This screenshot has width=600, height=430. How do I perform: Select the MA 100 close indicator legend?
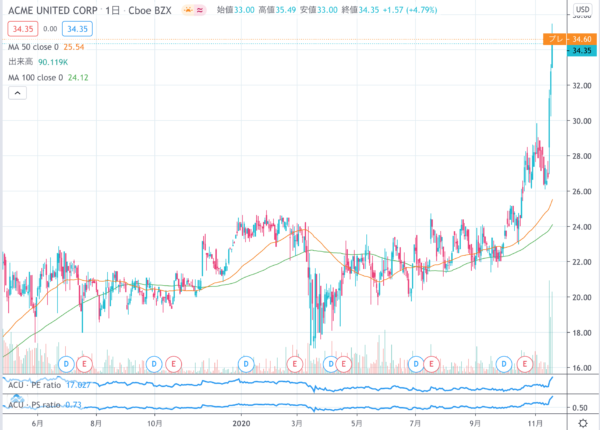[48, 78]
